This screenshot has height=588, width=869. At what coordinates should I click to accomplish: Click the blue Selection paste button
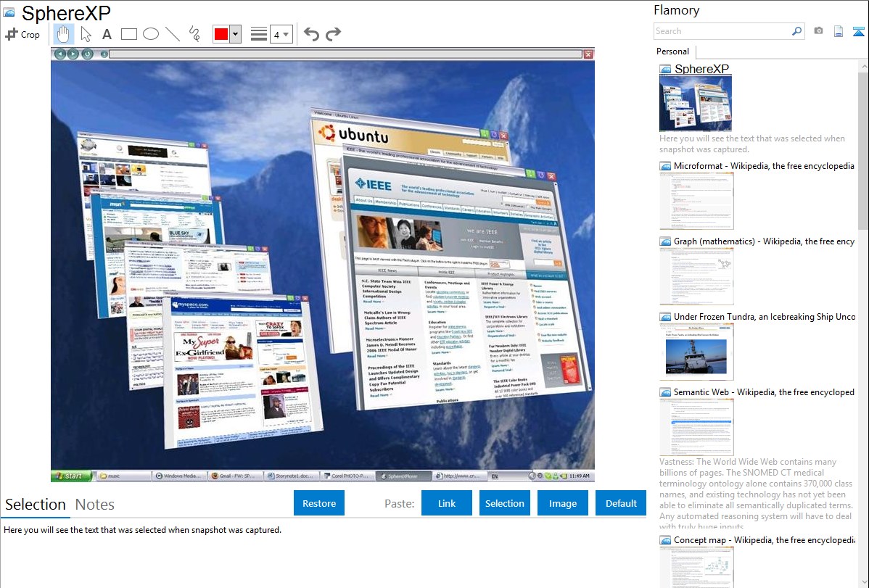[504, 503]
